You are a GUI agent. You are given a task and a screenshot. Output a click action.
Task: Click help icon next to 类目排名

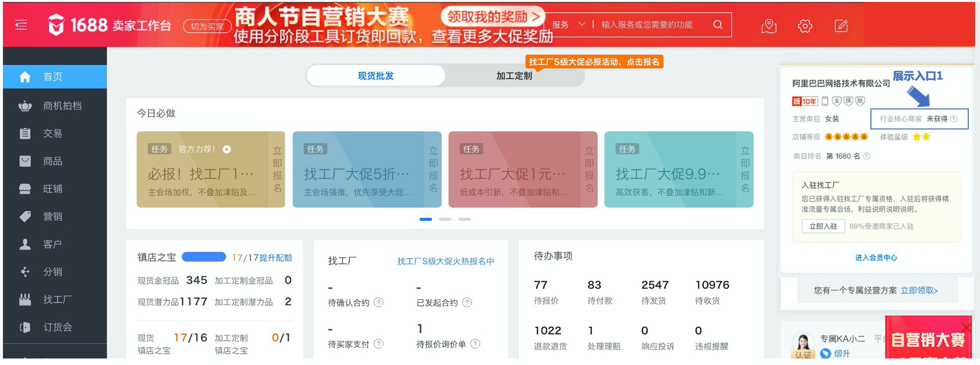click(866, 157)
